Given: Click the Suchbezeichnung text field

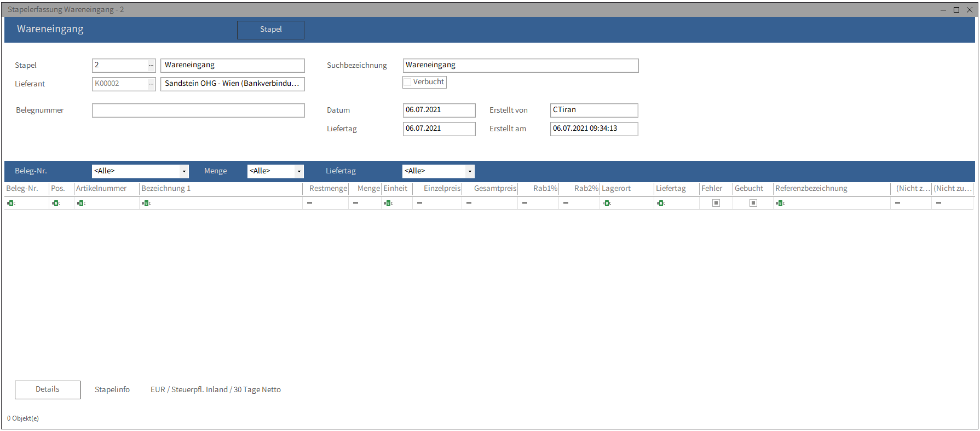Looking at the screenshot, I should point(521,65).
